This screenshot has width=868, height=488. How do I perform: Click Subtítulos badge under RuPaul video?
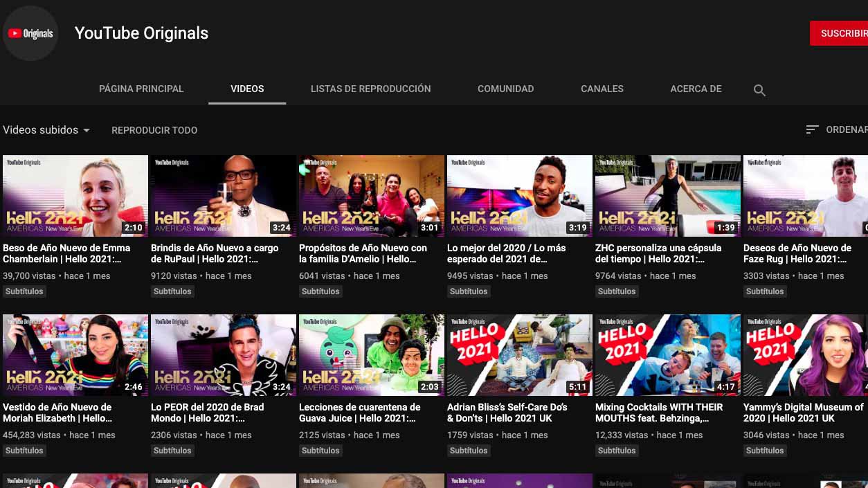pyautogui.click(x=172, y=291)
